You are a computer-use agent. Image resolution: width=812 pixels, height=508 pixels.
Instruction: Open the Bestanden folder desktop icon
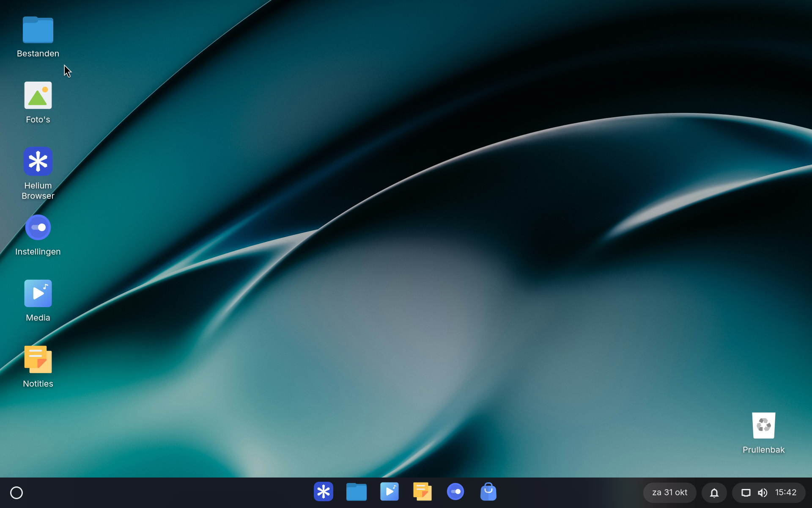point(38,30)
